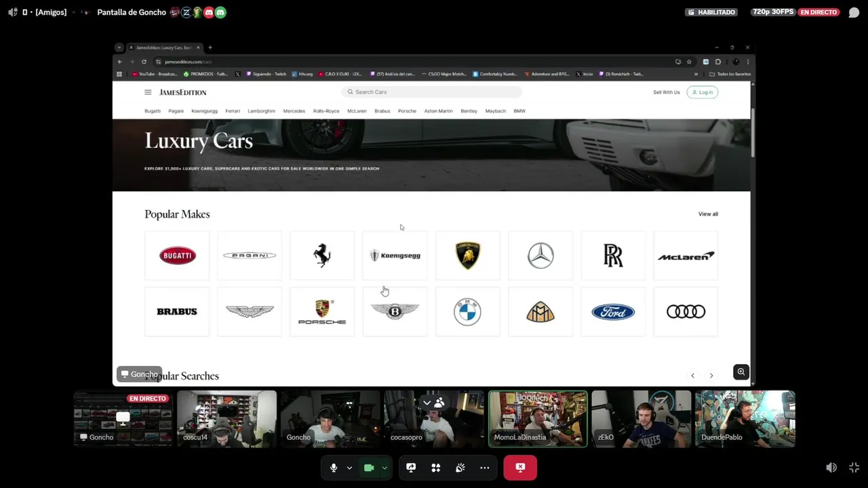Open the activities shapes icon

tap(436, 468)
